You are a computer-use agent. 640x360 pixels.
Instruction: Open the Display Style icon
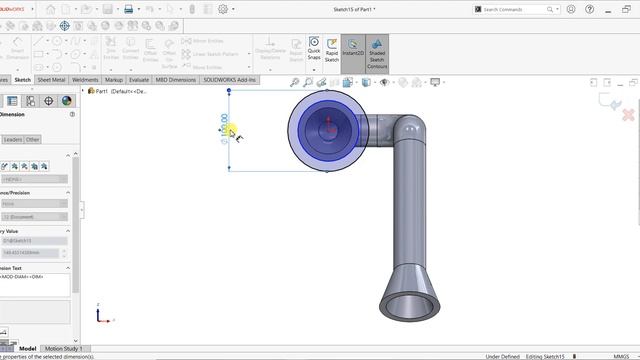click(x=366, y=82)
